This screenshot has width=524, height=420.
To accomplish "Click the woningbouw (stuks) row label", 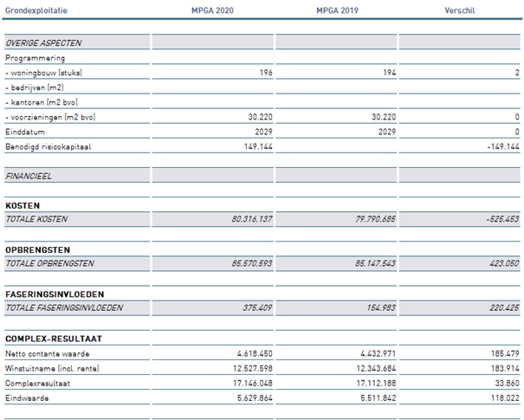I will pyautogui.click(x=49, y=73).
